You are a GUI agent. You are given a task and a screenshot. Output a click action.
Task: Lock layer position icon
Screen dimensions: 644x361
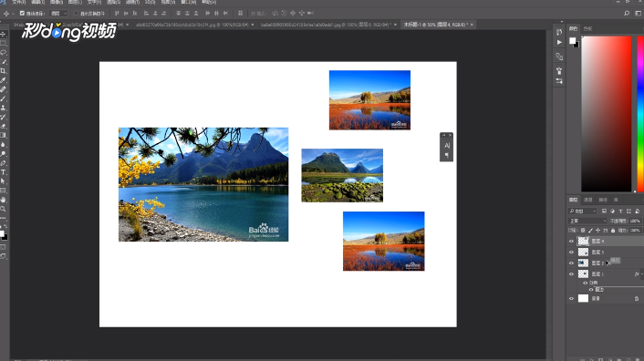click(x=598, y=231)
